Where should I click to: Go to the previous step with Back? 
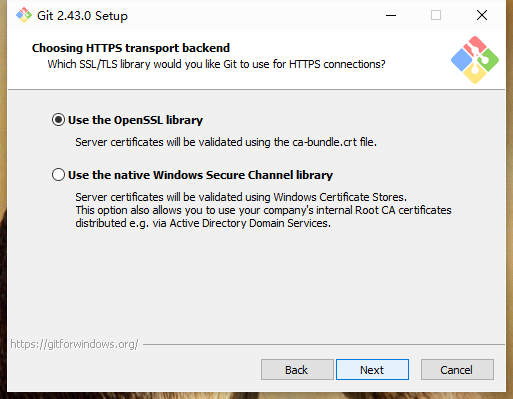coord(297,370)
